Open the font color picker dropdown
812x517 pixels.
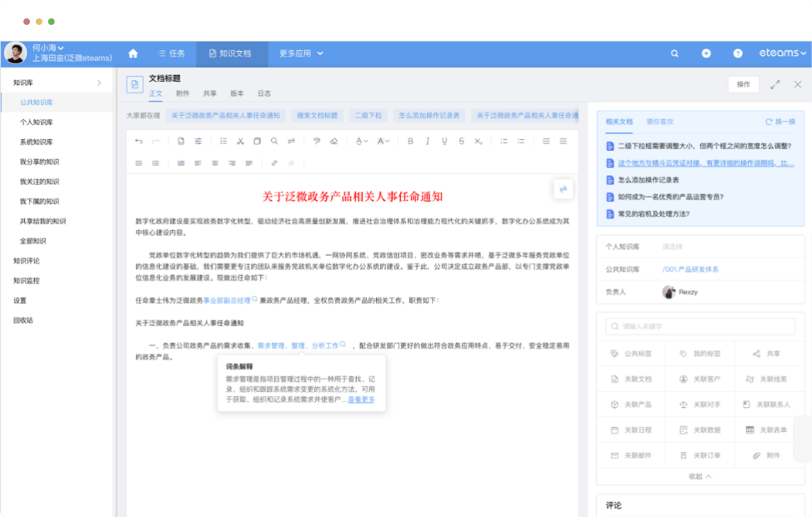[x=362, y=141]
